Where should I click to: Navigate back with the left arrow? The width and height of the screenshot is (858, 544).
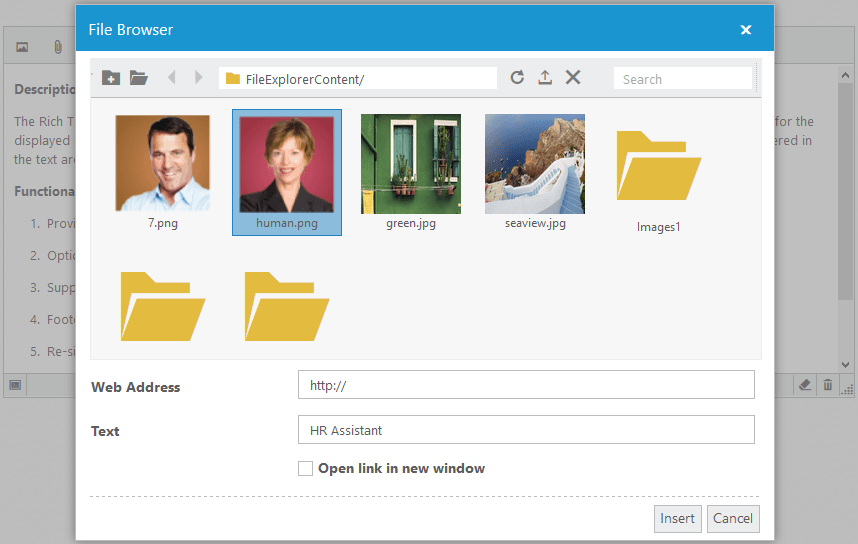[171, 78]
